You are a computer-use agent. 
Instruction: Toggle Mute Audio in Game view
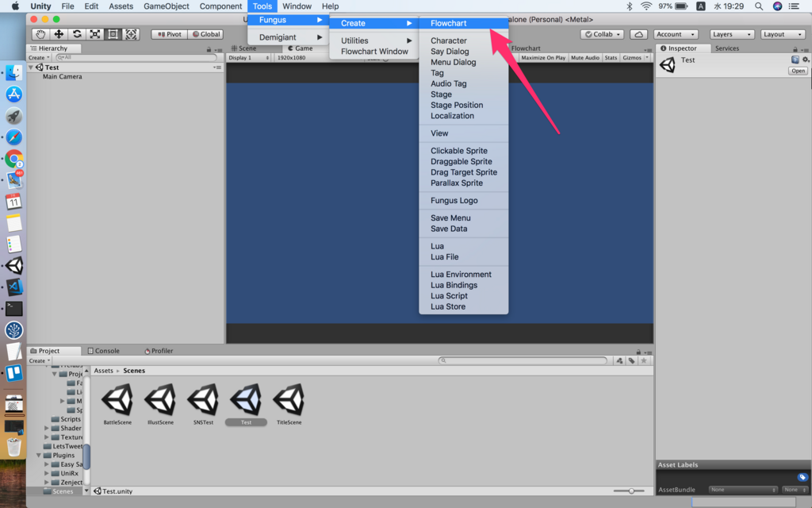[x=585, y=57]
